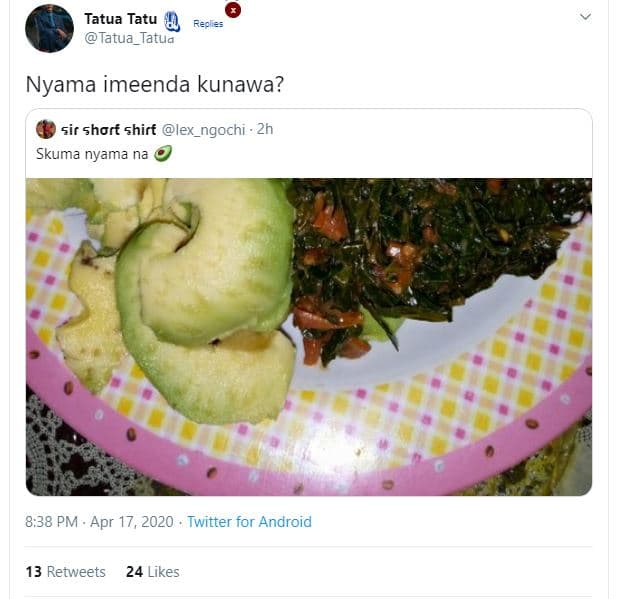View the 24 Likes list
The height and width of the screenshot is (599, 617).
click(152, 571)
